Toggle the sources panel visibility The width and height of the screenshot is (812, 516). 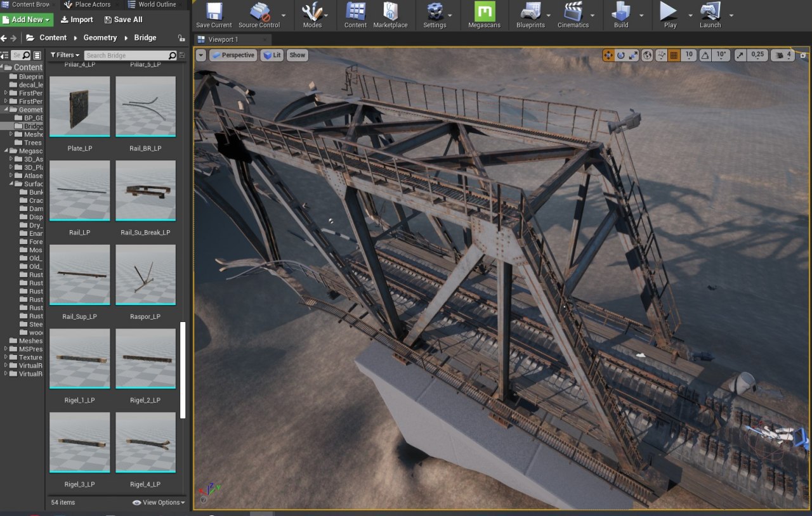pos(4,55)
